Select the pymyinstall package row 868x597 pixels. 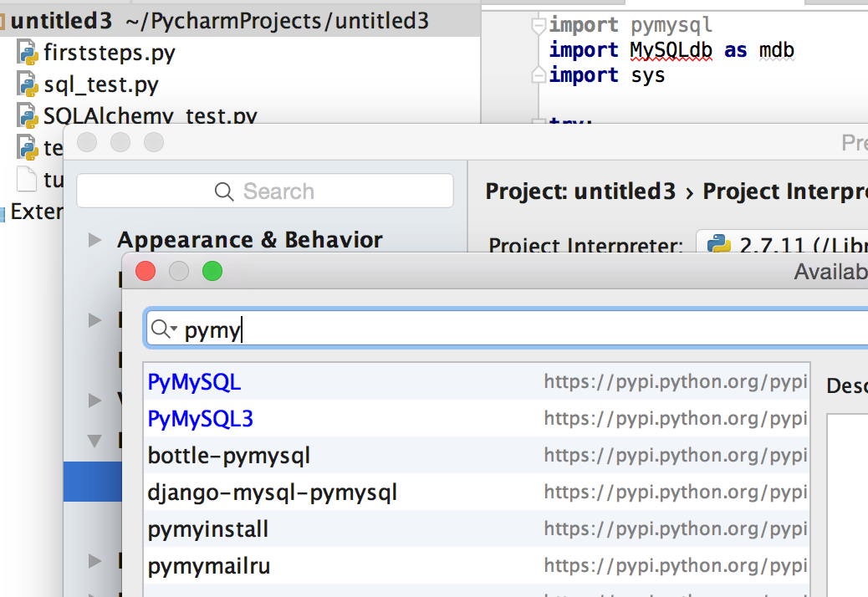point(208,529)
